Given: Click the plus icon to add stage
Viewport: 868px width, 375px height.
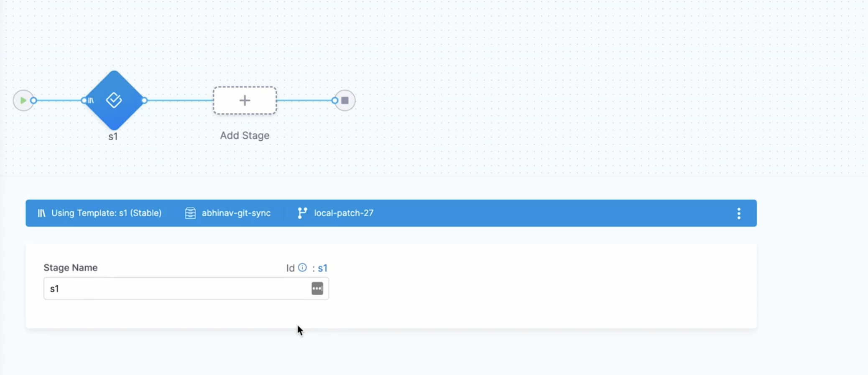Looking at the screenshot, I should click(245, 101).
